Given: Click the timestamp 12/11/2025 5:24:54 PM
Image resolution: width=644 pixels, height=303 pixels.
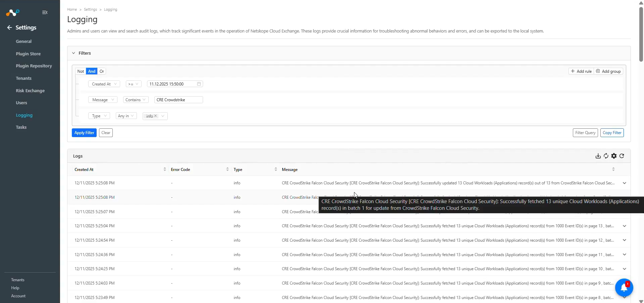Looking at the screenshot, I should pos(95,240).
